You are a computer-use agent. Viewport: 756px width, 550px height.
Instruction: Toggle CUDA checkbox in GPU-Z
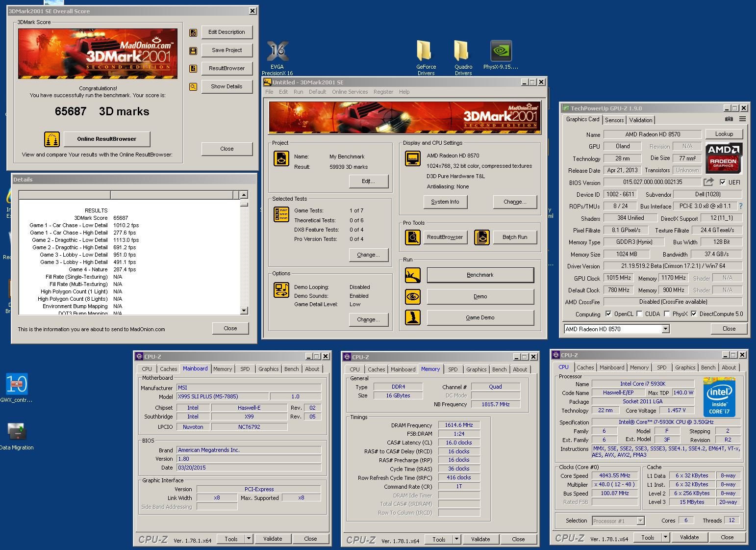[639, 314]
